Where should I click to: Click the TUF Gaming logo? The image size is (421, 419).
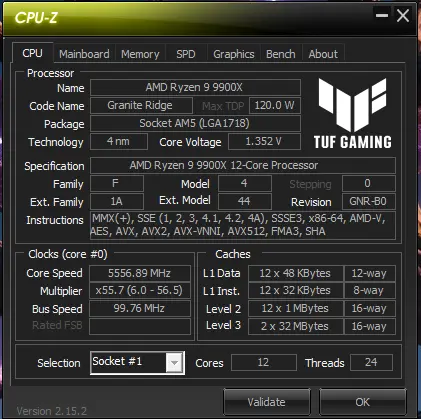click(x=353, y=113)
